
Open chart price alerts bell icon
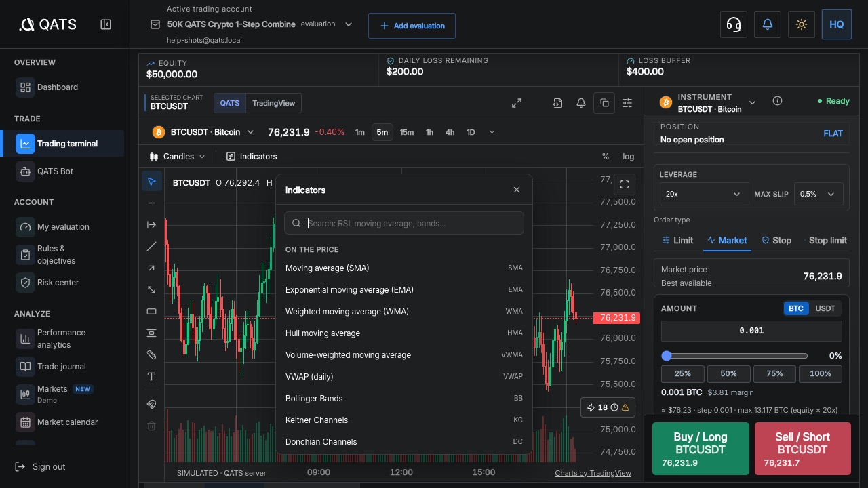click(581, 103)
